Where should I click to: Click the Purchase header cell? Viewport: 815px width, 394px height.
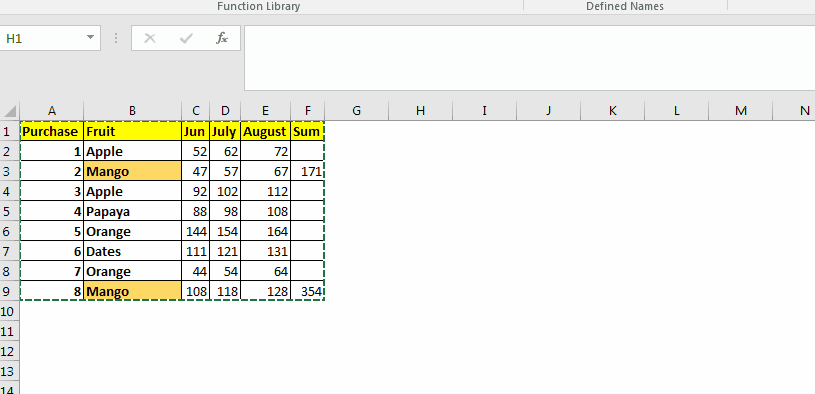pos(51,132)
